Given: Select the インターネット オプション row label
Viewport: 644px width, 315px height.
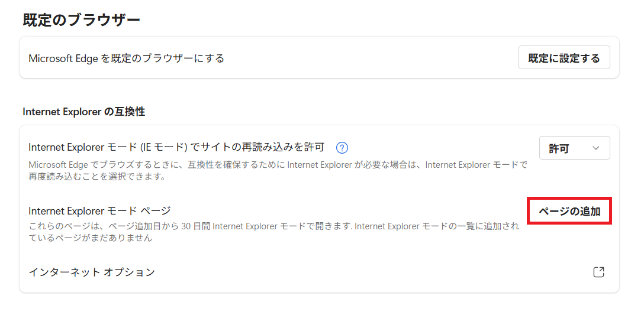Looking at the screenshot, I should [92, 272].
